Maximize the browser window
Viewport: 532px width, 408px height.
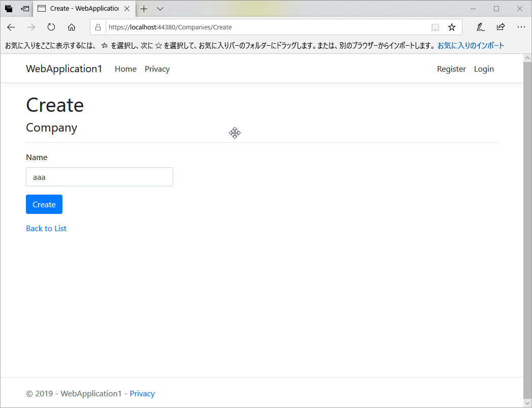tap(496, 9)
